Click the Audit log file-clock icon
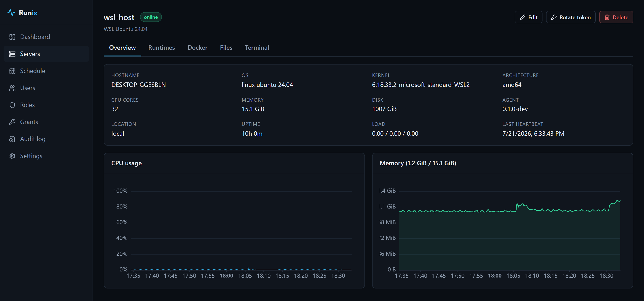Screen dimensions: 644x301 point(12,139)
